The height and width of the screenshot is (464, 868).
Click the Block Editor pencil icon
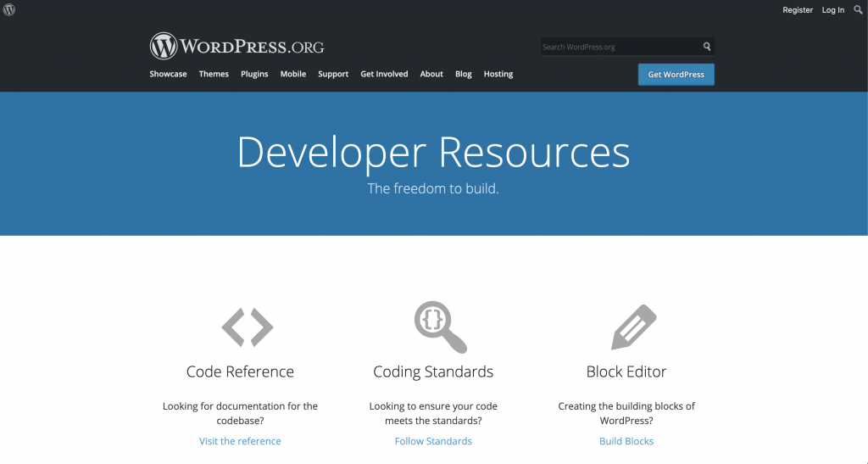(x=634, y=327)
